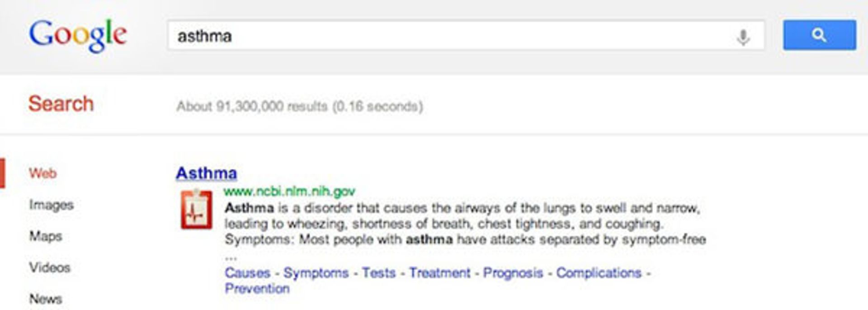
Task: Open the News results tab
Action: (x=46, y=299)
